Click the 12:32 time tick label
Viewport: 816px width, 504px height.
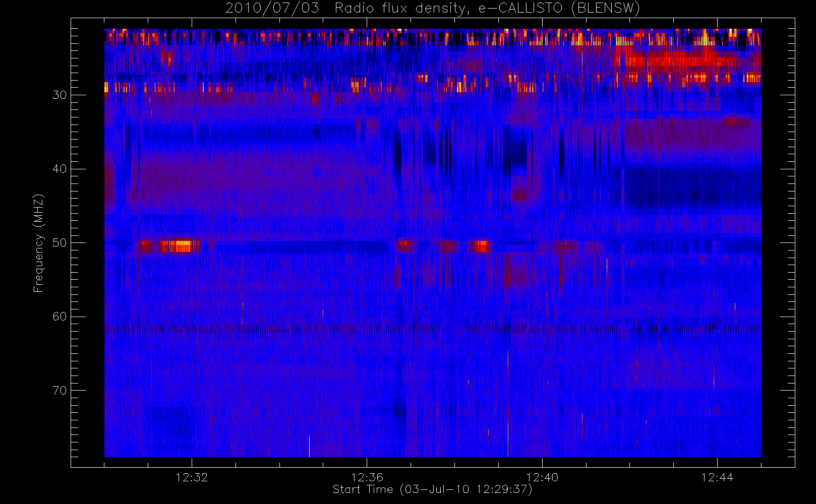[192, 477]
